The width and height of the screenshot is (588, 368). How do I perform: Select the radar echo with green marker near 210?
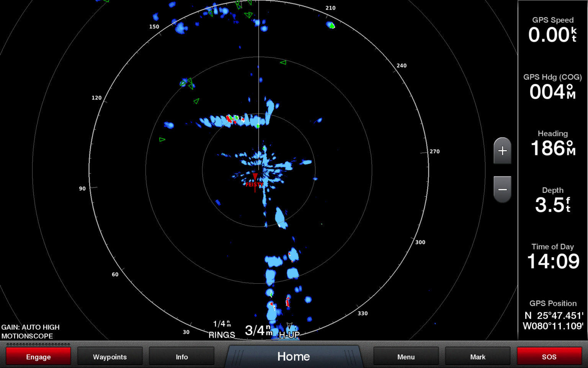point(331,25)
